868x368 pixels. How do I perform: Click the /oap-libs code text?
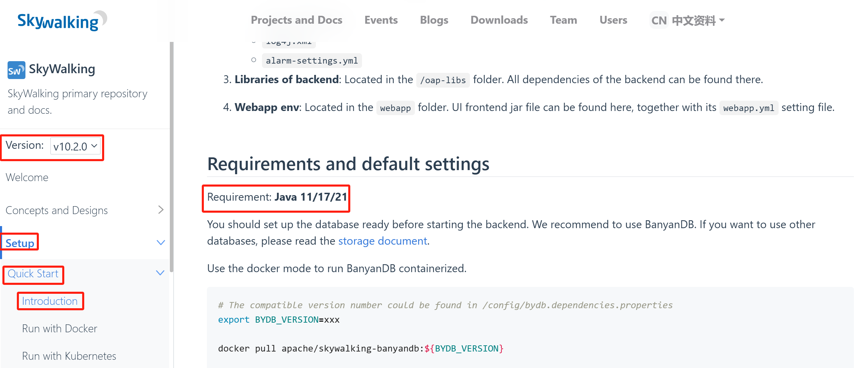tap(443, 80)
